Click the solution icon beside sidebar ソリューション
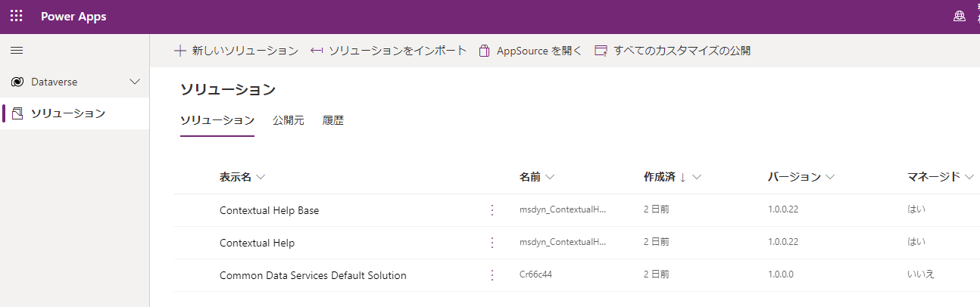980x307 pixels. pos(17,113)
